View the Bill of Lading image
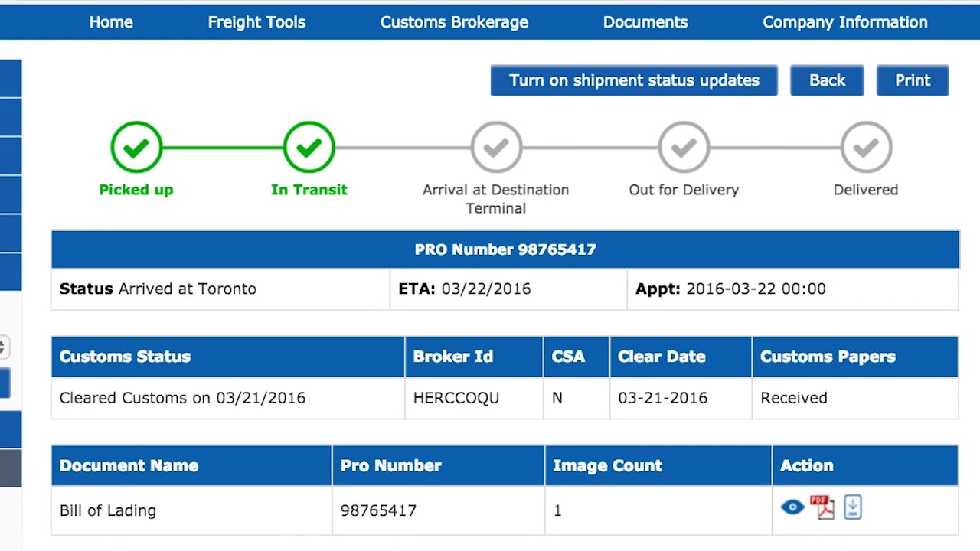The width and height of the screenshot is (980, 551). pyautogui.click(x=792, y=507)
